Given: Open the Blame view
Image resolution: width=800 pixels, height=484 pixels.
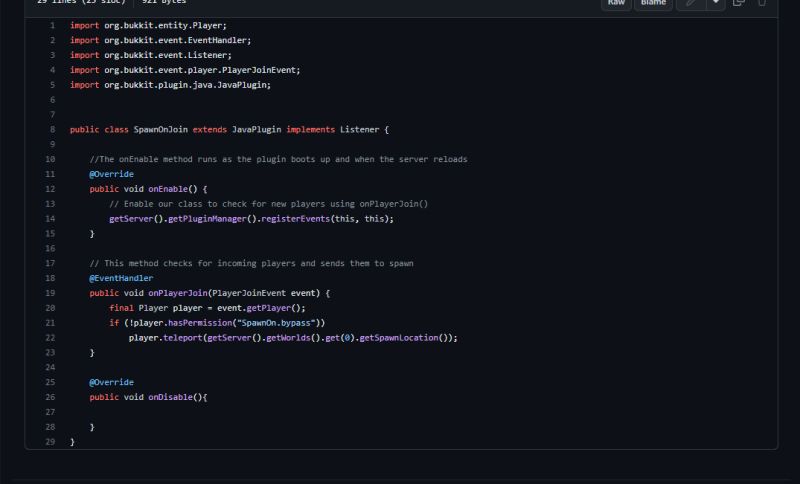Looking at the screenshot, I should click(653, 3).
